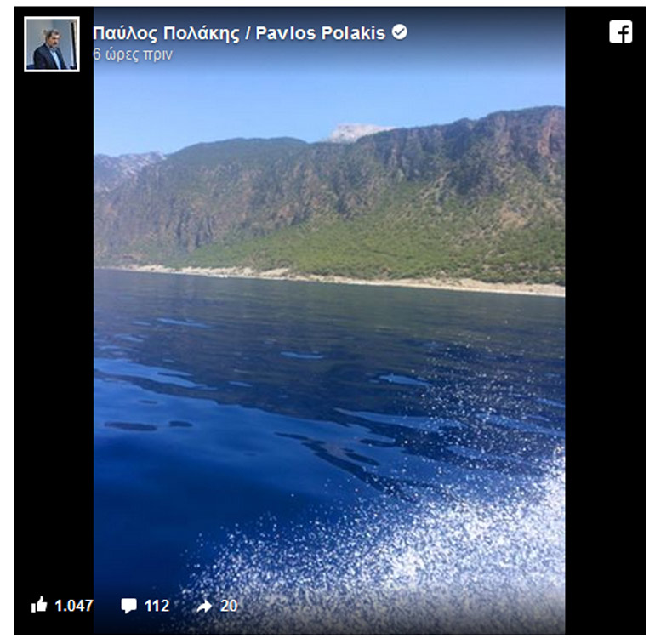Image resolution: width=655 pixels, height=644 pixels.
Task: Click the "6 ώρες πριν" timestamp
Action: (x=133, y=54)
